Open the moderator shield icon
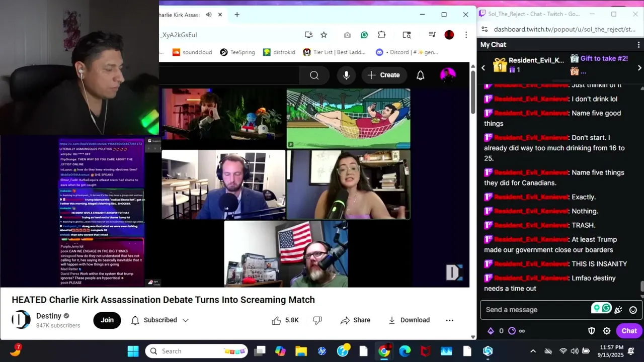This screenshot has height=362, width=644. coord(592,331)
